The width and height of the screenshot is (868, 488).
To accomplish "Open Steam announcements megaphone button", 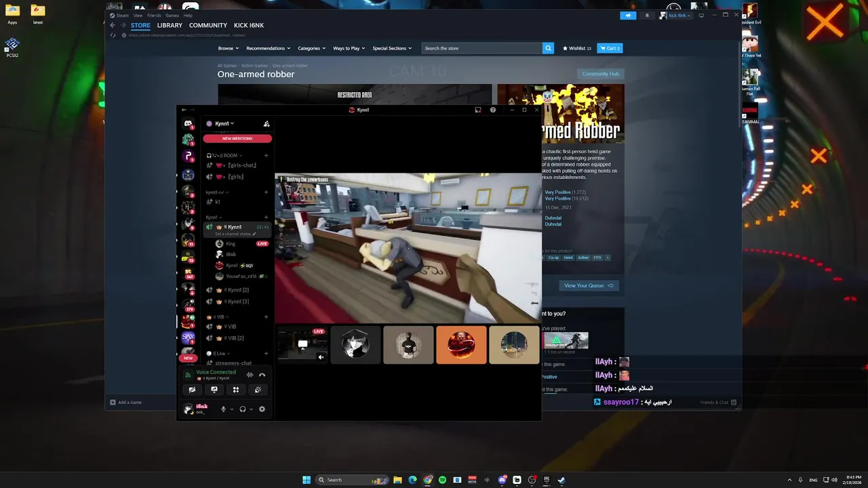I will (628, 15).
